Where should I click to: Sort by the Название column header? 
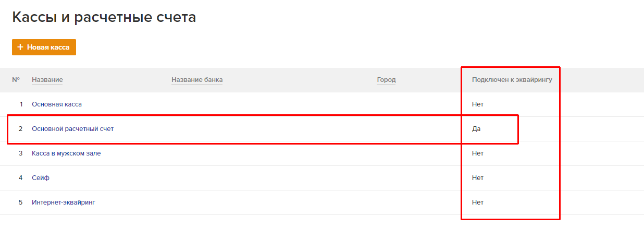[47, 80]
